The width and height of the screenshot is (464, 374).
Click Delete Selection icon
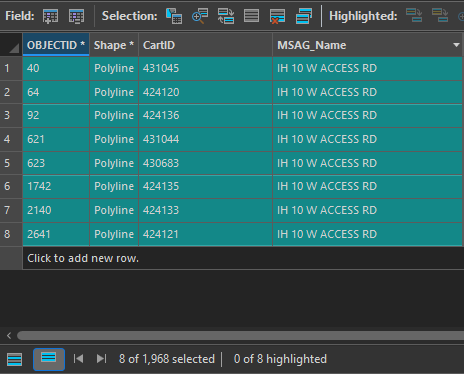point(277,16)
